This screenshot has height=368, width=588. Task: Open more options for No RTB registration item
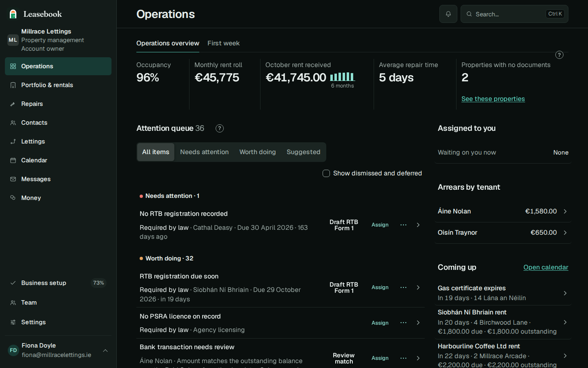point(403,225)
